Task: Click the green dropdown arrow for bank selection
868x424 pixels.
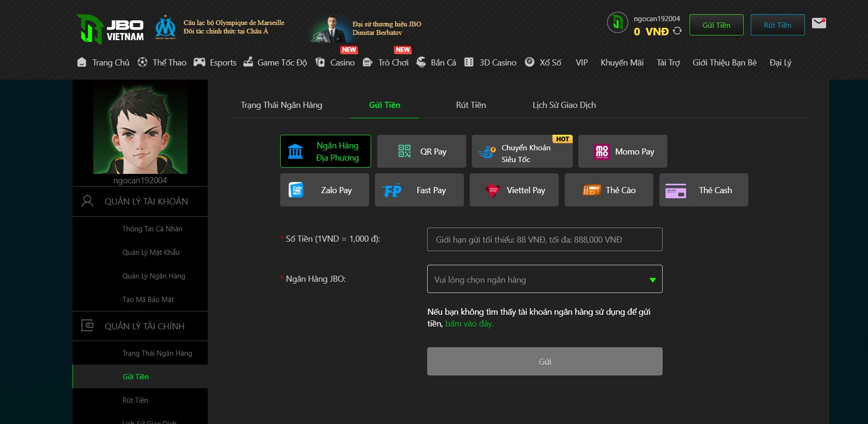Action: click(x=652, y=280)
